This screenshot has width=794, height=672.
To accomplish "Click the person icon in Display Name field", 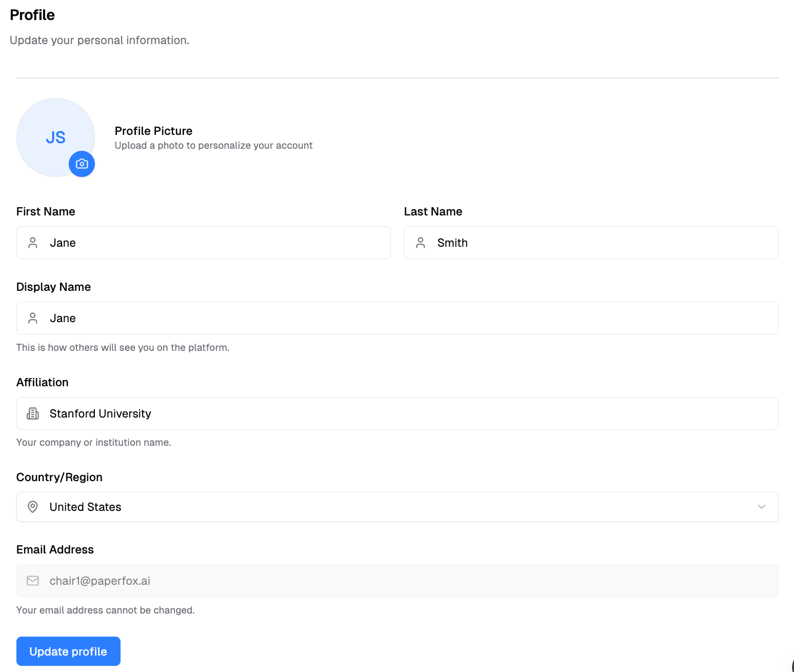I will (x=33, y=318).
